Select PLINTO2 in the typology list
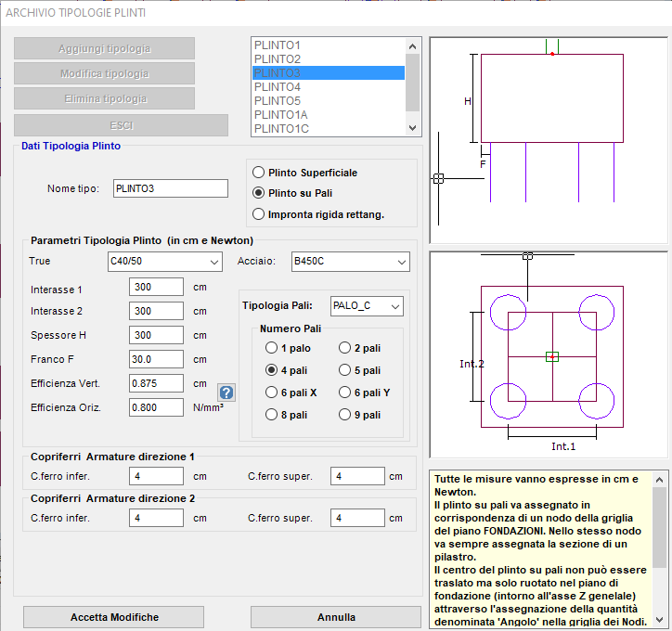This screenshot has width=672, height=631. pos(329,59)
